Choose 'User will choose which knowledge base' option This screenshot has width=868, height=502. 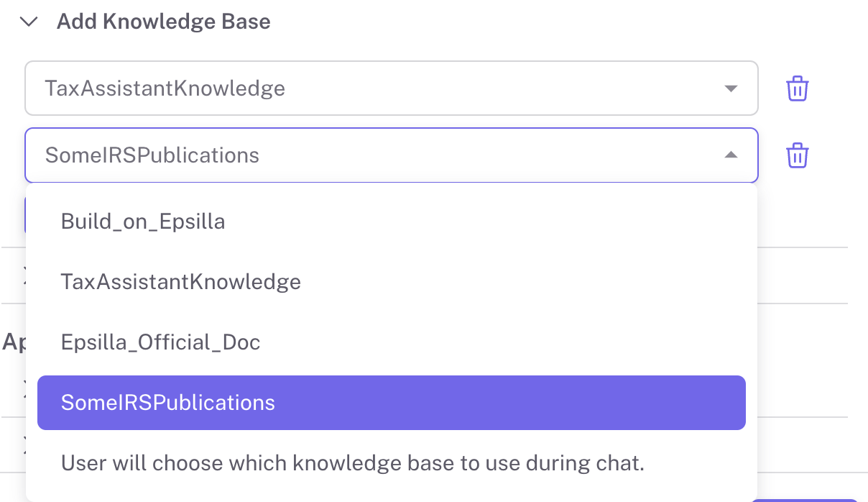tap(352, 462)
